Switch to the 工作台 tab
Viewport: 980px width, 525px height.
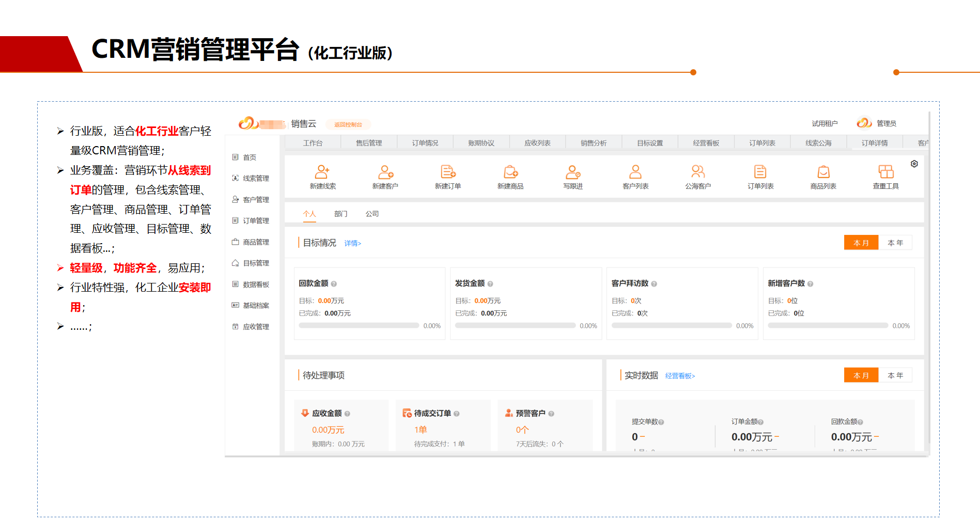pyautogui.click(x=313, y=143)
